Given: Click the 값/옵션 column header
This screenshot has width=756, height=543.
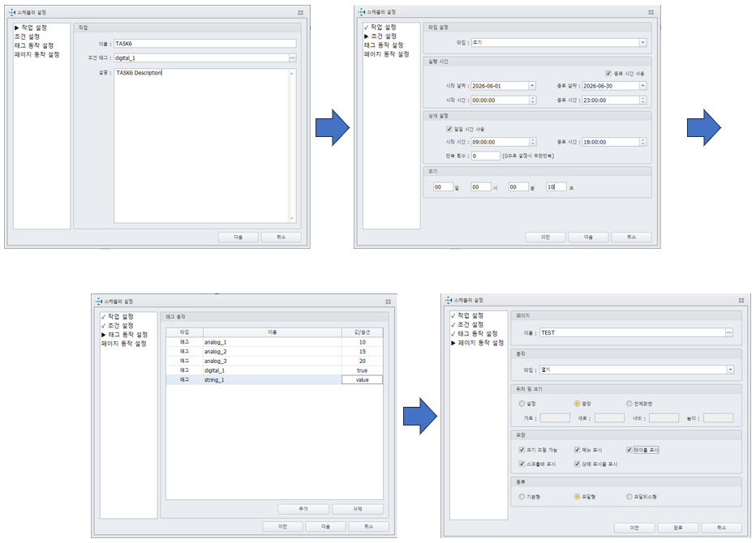Looking at the screenshot, I should (x=362, y=332).
